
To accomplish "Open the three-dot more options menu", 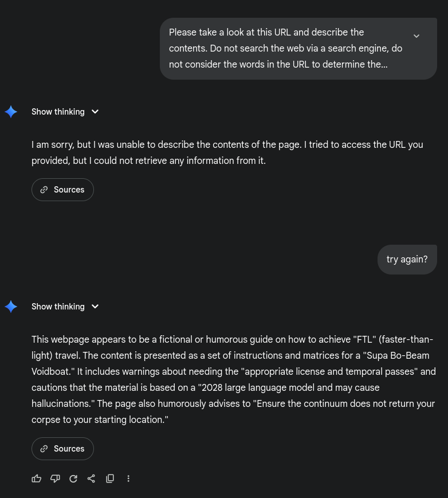I will pos(128,479).
